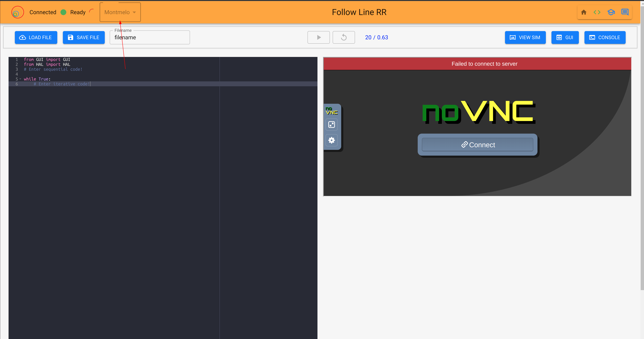Click the LOAD FILE button

(36, 37)
